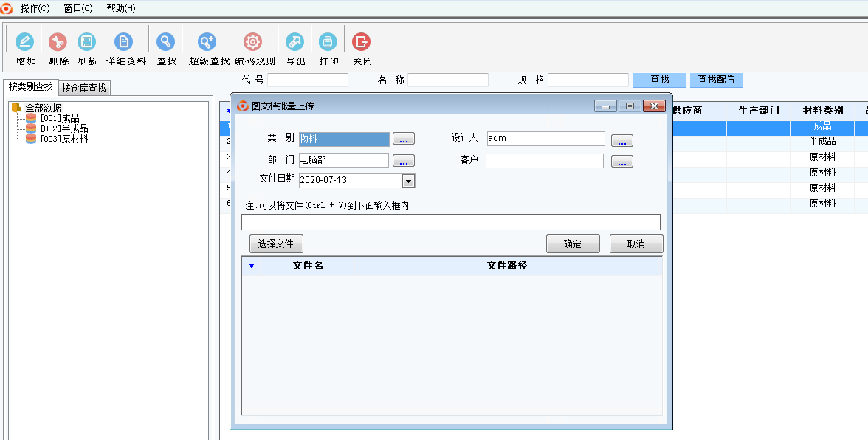
Task: Switch to 按仓库查找 tab
Action: pos(84,88)
